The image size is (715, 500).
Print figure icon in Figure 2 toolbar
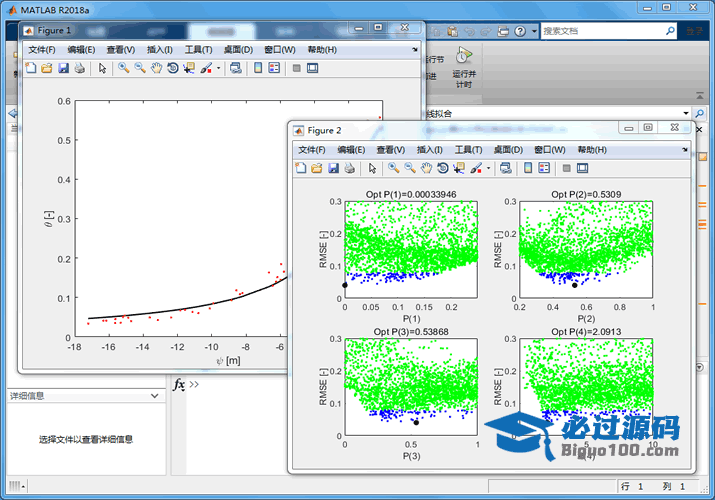(x=350, y=168)
